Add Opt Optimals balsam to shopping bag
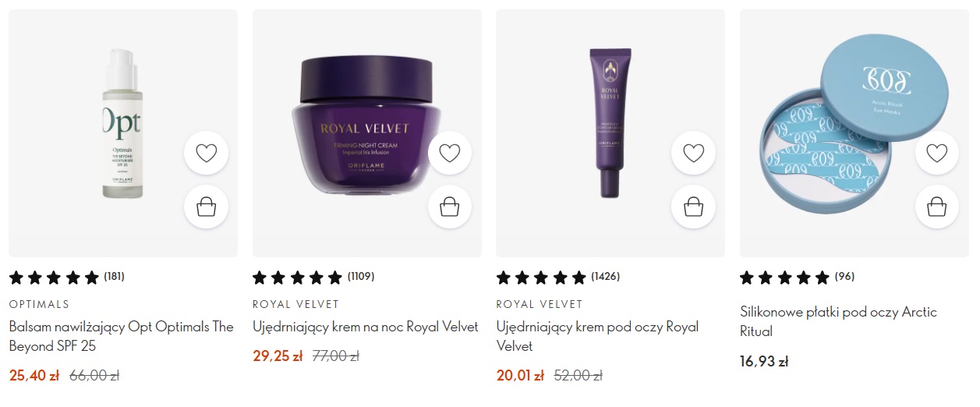The height and width of the screenshot is (407, 980). click(x=206, y=207)
